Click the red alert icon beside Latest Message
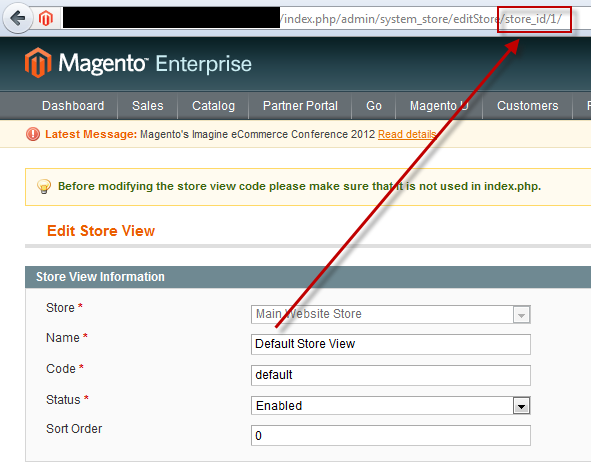The height and width of the screenshot is (476, 591). (x=33, y=134)
